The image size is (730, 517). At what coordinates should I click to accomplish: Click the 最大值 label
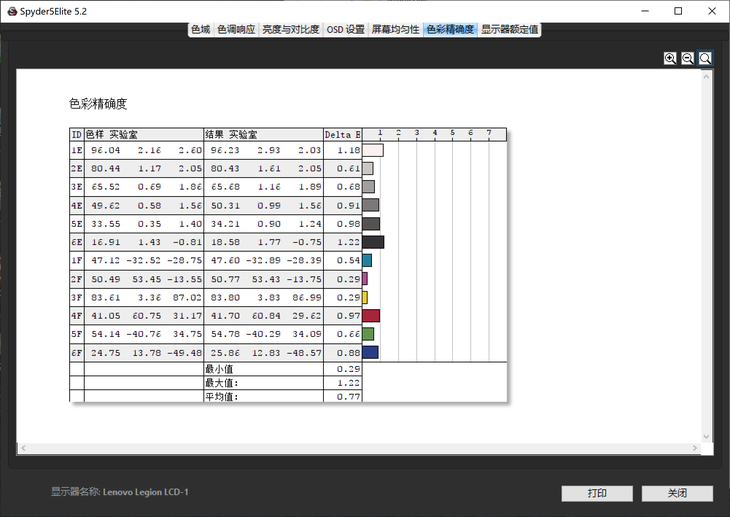pos(221,383)
